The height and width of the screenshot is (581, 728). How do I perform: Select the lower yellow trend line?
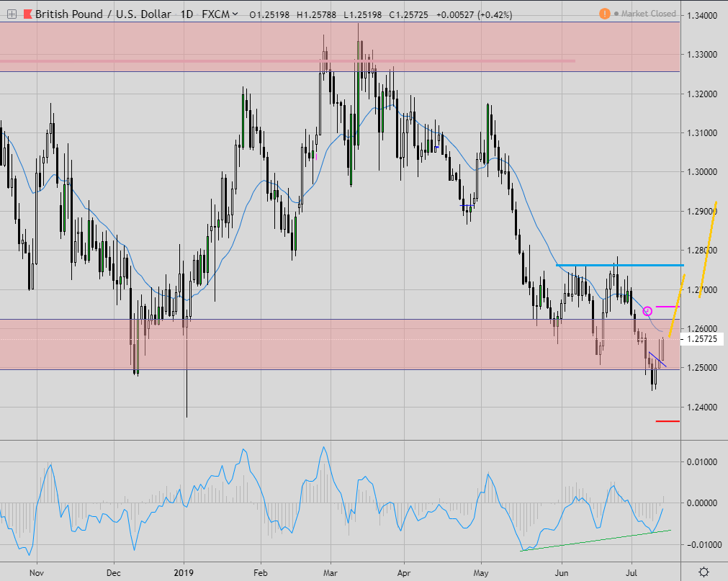point(677,306)
